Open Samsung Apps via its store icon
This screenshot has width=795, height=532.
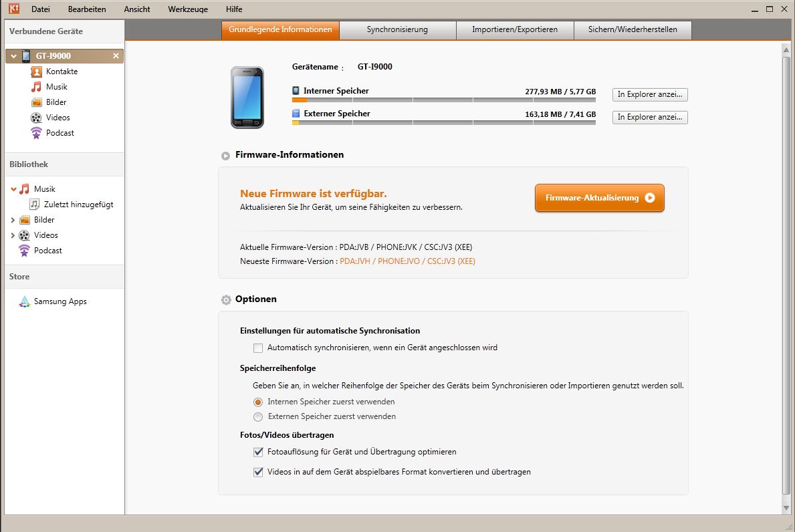[x=24, y=301]
